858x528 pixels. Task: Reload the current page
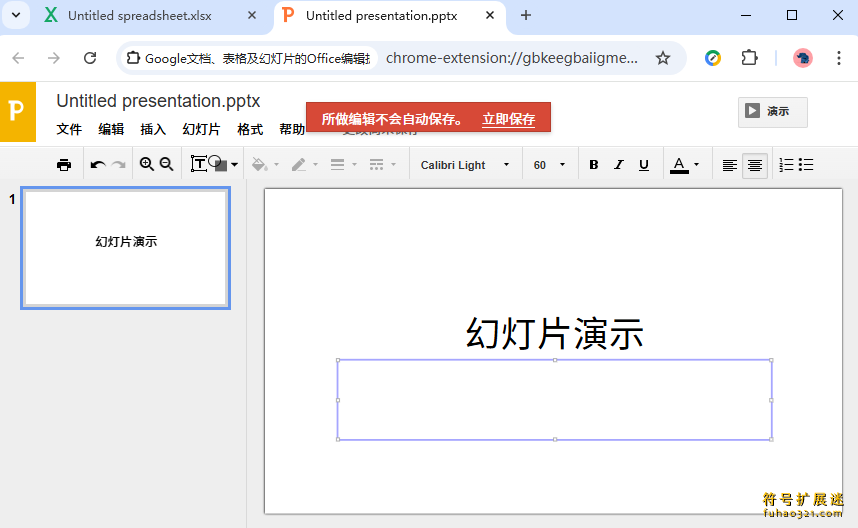click(x=90, y=58)
